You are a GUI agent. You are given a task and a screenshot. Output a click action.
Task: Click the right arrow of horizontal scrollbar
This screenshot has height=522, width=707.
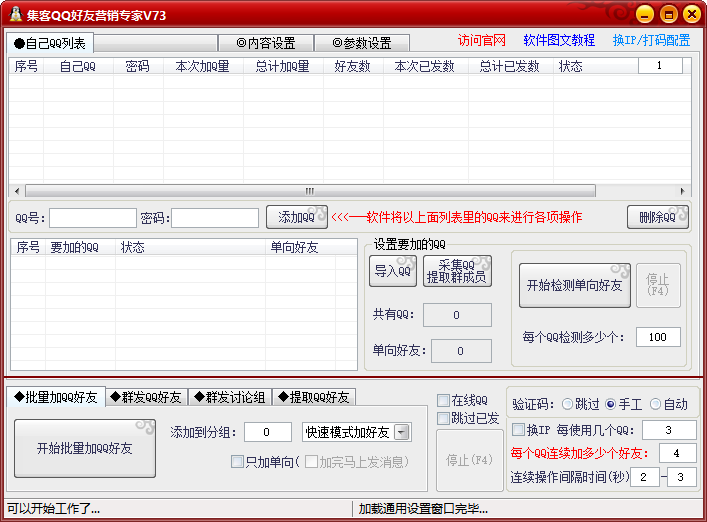tap(683, 191)
